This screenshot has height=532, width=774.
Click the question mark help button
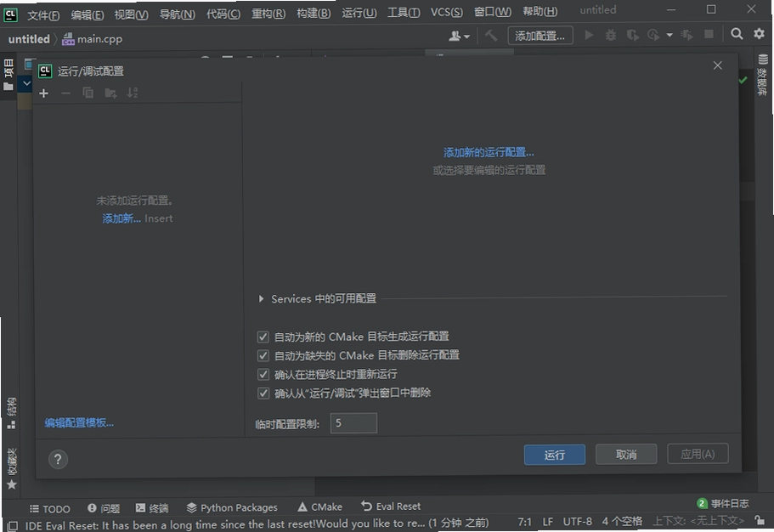[58, 460]
